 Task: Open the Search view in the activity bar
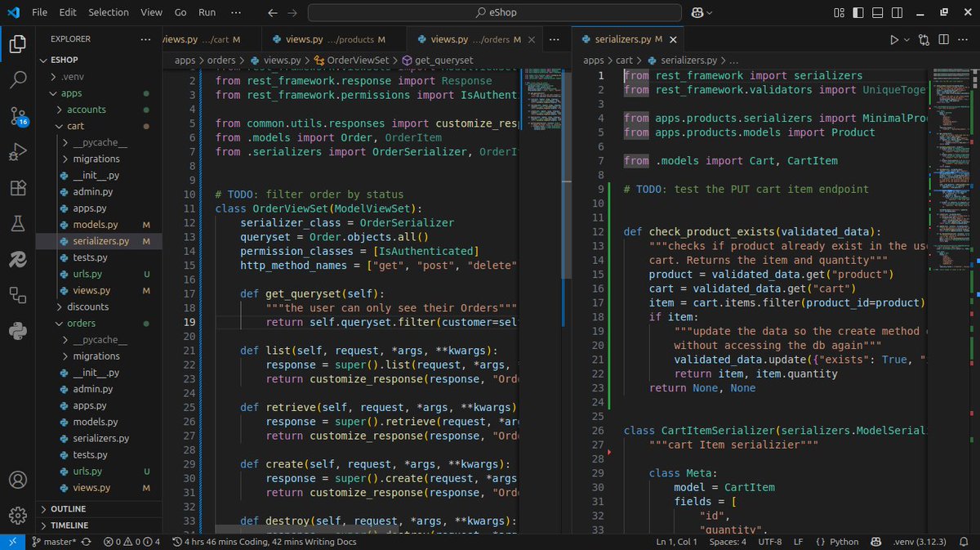(x=18, y=79)
